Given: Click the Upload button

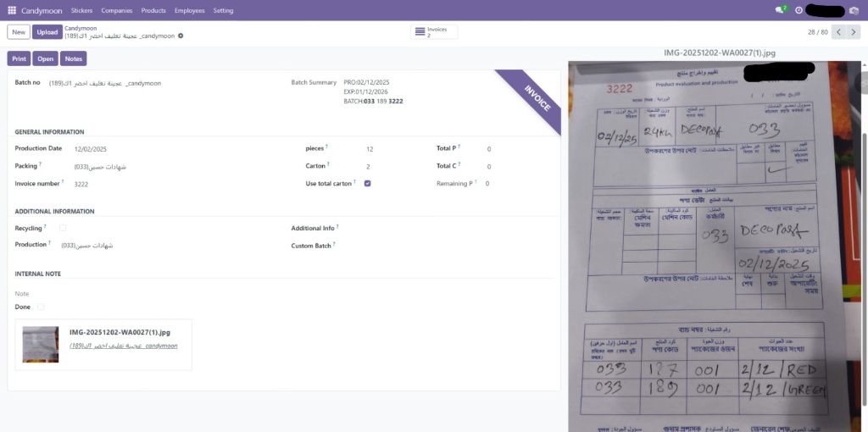Looking at the screenshot, I should (x=47, y=32).
